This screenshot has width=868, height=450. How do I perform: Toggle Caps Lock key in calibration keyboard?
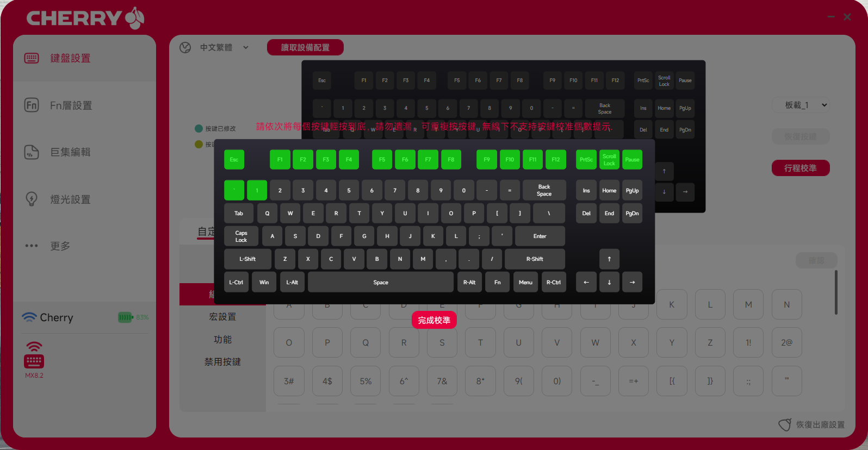pyautogui.click(x=241, y=236)
